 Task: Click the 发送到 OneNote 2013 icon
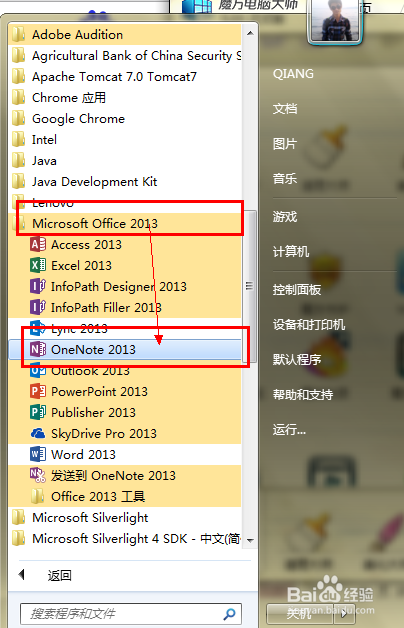pos(38,475)
